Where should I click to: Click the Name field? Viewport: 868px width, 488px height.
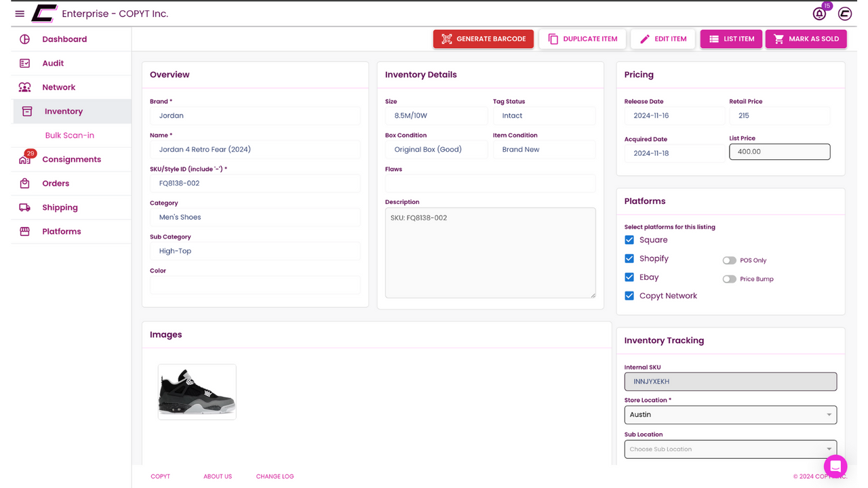(255, 150)
